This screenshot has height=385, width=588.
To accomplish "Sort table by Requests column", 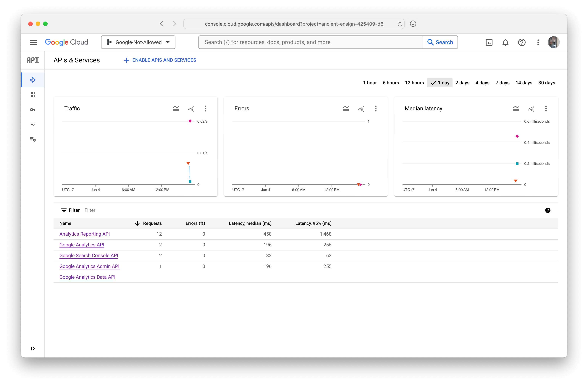I will [x=152, y=223].
